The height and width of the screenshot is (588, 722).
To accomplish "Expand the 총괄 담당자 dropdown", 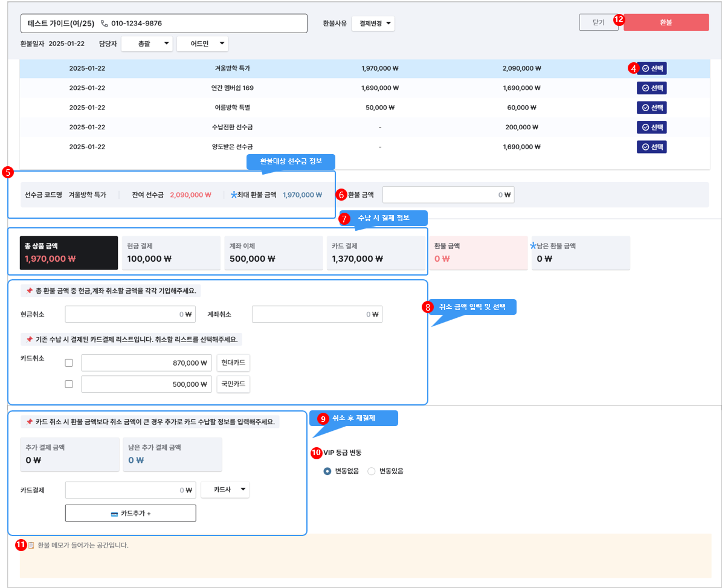I will pyautogui.click(x=147, y=44).
